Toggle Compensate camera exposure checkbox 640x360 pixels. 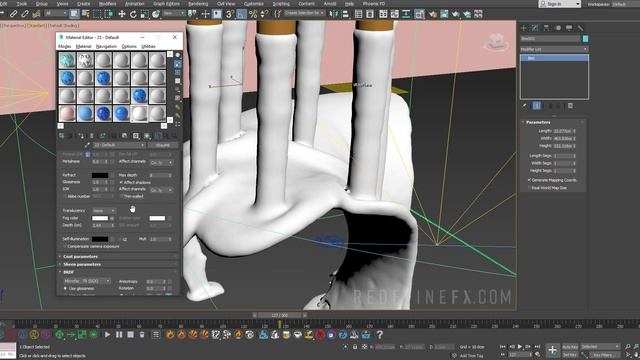(x=65, y=247)
